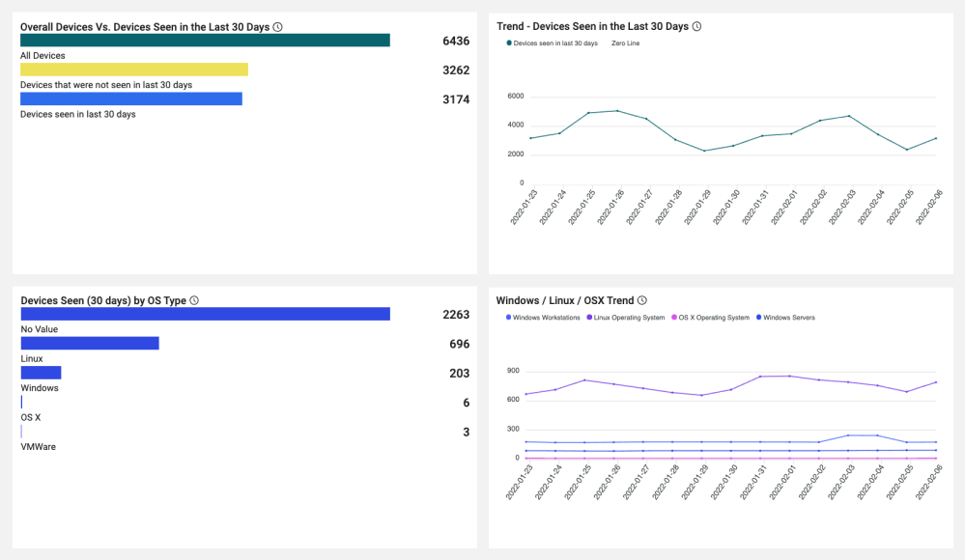This screenshot has width=965, height=560.
Task: Click the 300 y-axis label in OS trend
Action: [513, 429]
